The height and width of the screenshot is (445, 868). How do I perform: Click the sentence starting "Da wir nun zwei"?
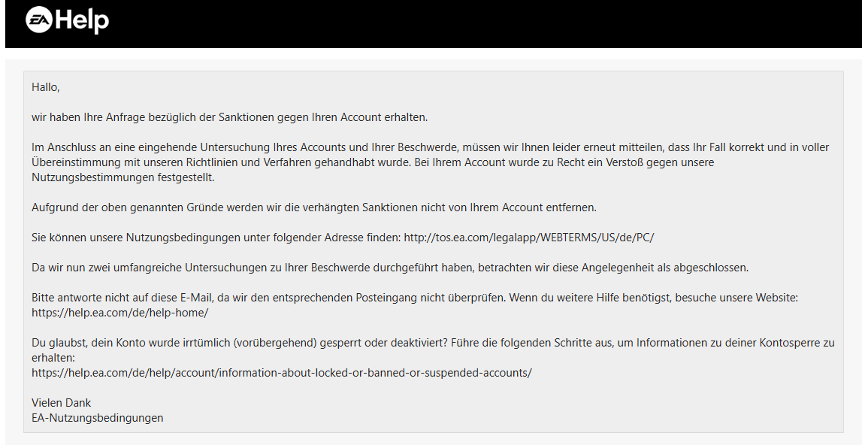390,268
